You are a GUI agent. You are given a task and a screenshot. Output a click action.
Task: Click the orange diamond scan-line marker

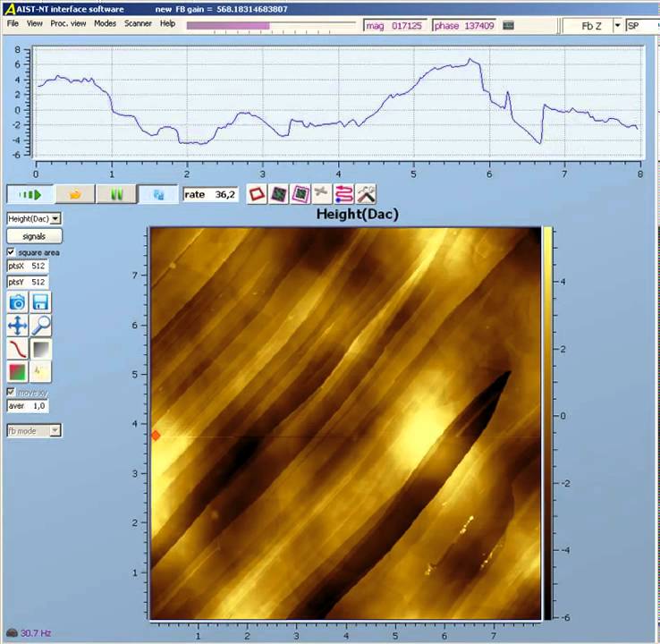156,436
